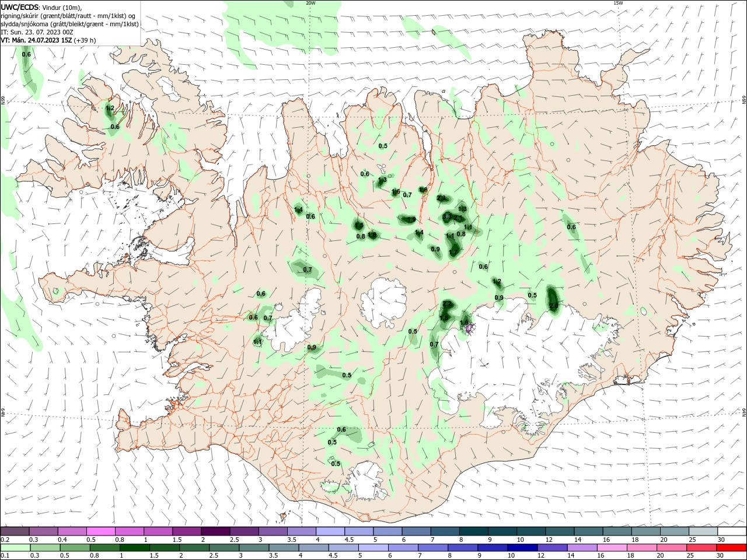
Task: Click the pink 0.5 swatch in the upper snow scale
Action: click(x=101, y=531)
